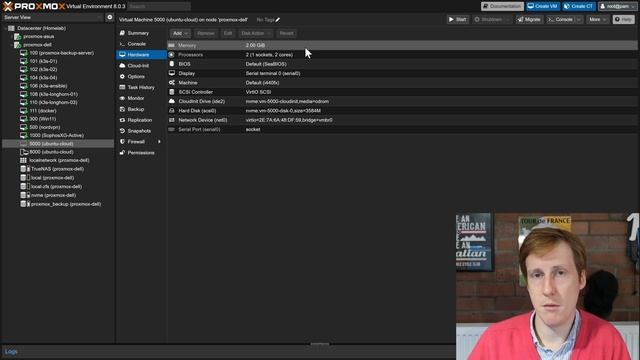Click the 1000 (SophosXG-Active) VM icon
Image resolution: width=640 pixels, height=360 pixels.
(24, 136)
